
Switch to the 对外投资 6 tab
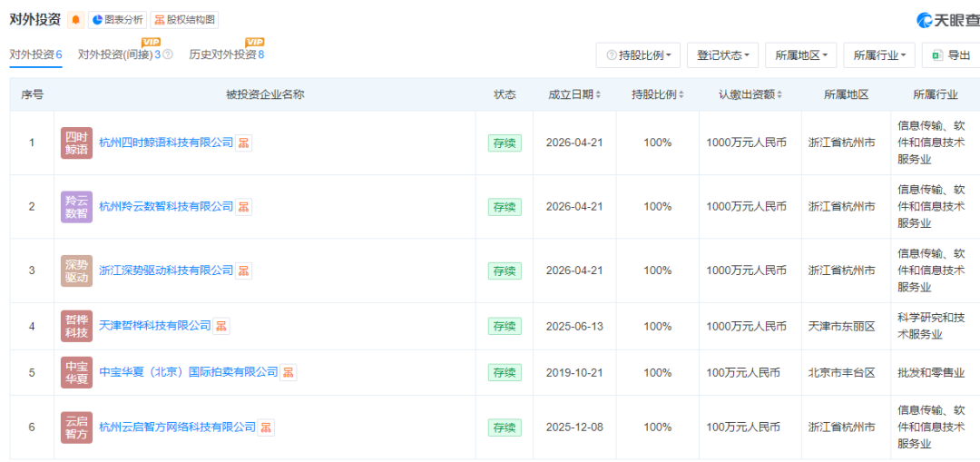[x=35, y=54]
